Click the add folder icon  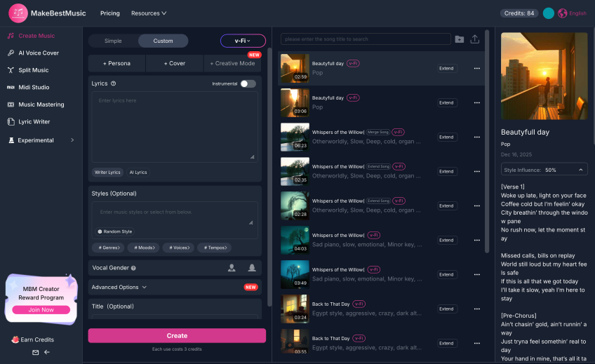[x=459, y=39]
